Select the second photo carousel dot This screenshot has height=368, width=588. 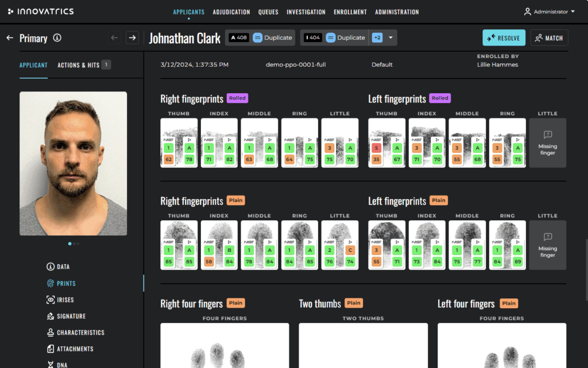tap(75, 243)
